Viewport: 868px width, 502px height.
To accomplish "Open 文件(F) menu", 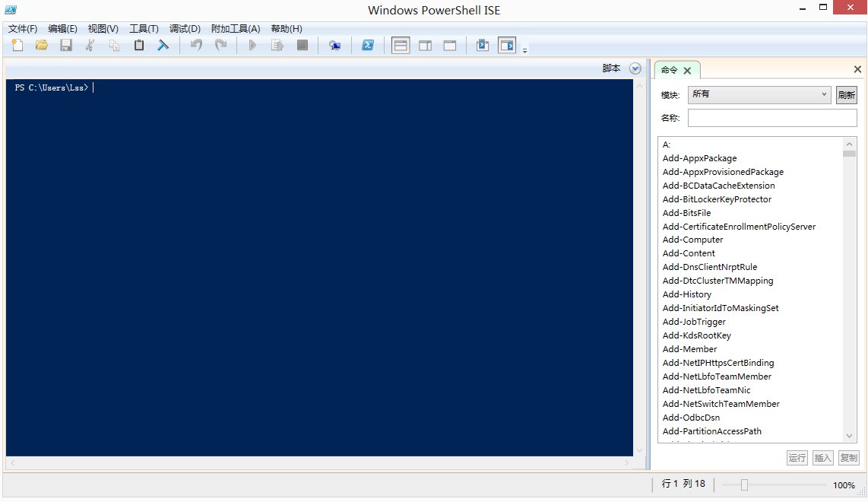I will point(23,29).
